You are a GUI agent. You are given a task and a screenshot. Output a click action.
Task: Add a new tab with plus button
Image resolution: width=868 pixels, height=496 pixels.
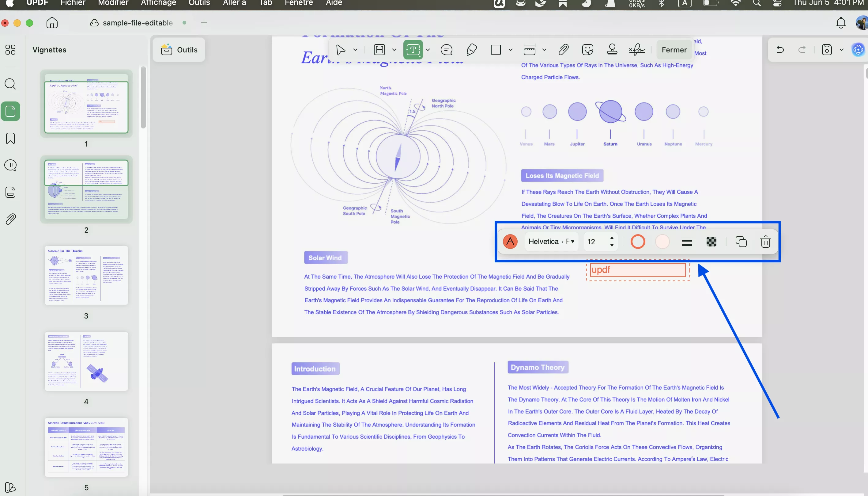204,23
